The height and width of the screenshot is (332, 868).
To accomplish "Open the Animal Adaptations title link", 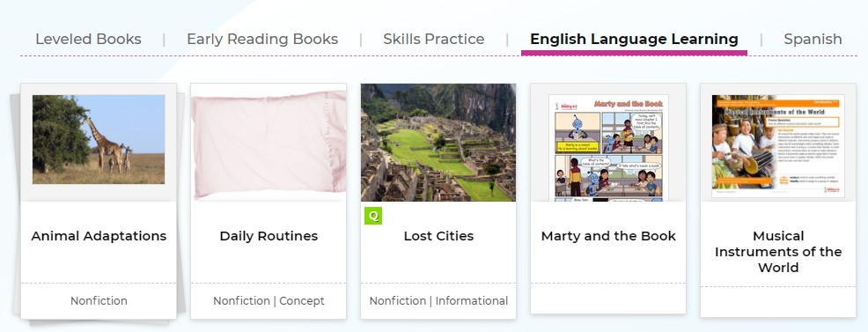I will tap(99, 236).
